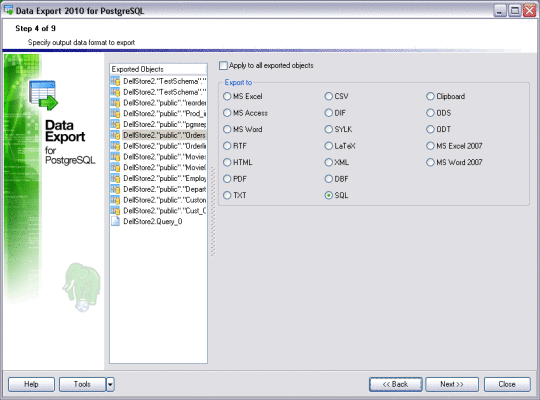
Task: Go back with the << Back button
Action: 396,384
